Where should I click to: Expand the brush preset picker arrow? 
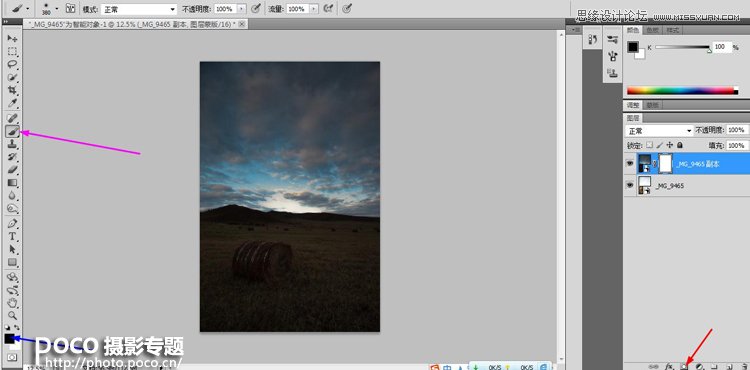57,9
